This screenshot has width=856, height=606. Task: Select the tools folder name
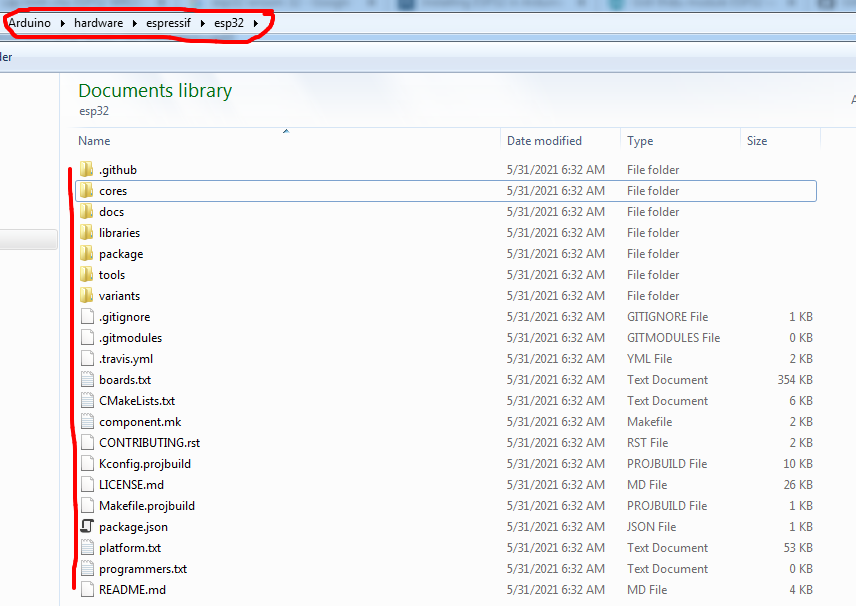112,275
